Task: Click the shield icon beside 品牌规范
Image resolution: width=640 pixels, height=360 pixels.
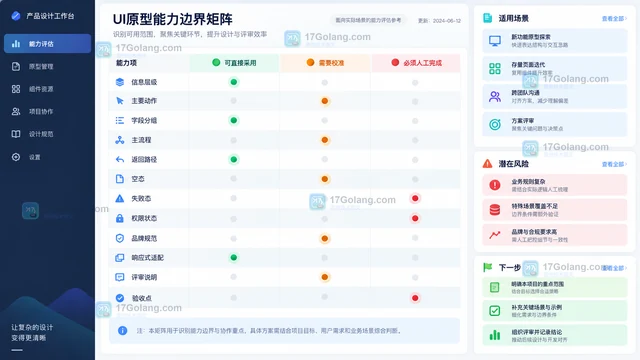Action: [120, 238]
